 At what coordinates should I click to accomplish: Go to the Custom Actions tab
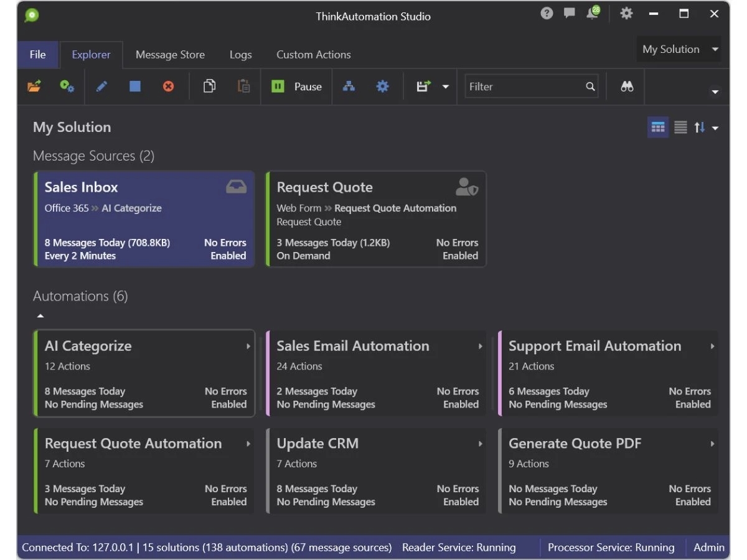(313, 55)
